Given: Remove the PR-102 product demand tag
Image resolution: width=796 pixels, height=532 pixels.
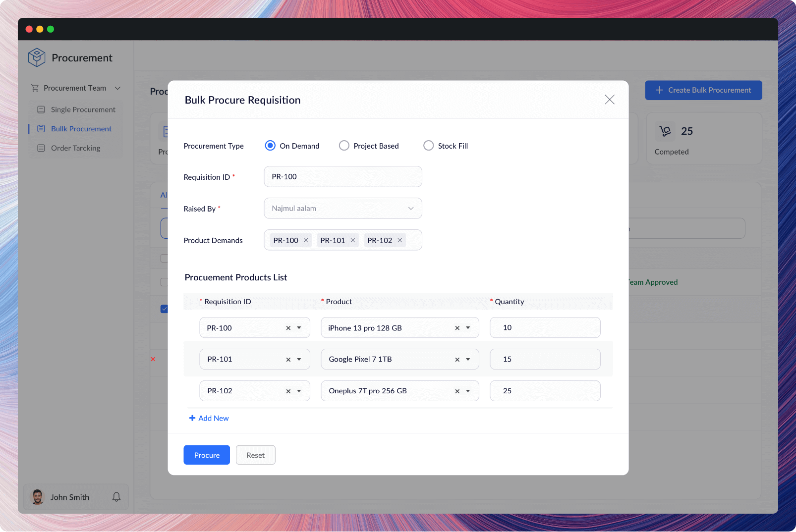Looking at the screenshot, I should (x=399, y=240).
